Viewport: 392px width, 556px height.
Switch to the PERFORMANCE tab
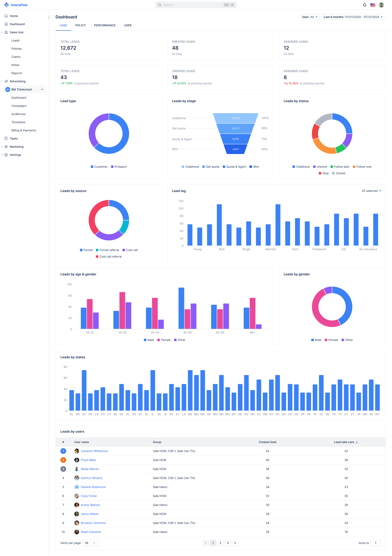coord(105,25)
